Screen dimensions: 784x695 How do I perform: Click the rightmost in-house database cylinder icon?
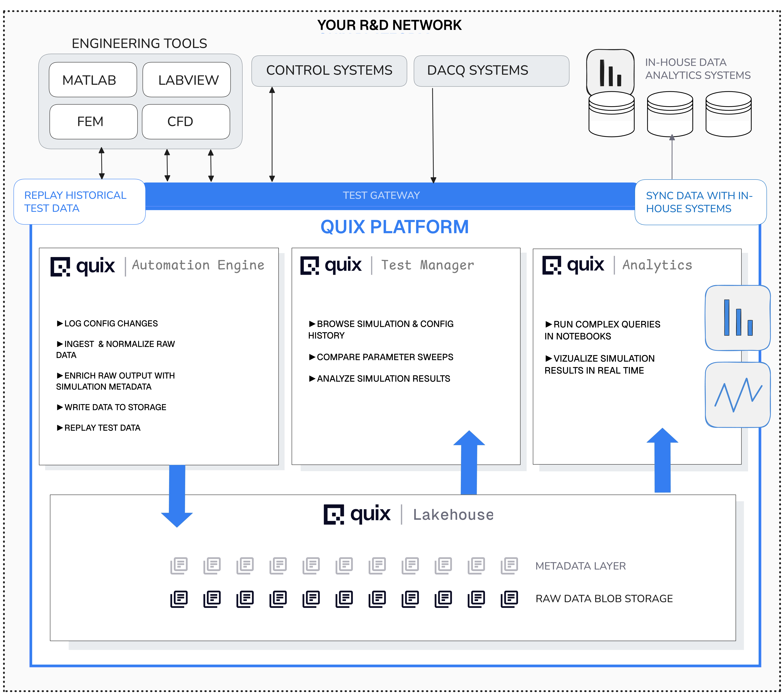[728, 114]
